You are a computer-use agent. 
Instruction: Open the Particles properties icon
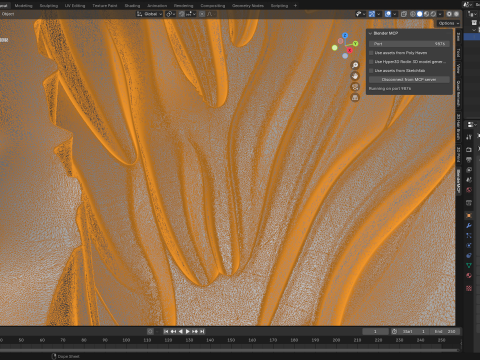coord(469,236)
